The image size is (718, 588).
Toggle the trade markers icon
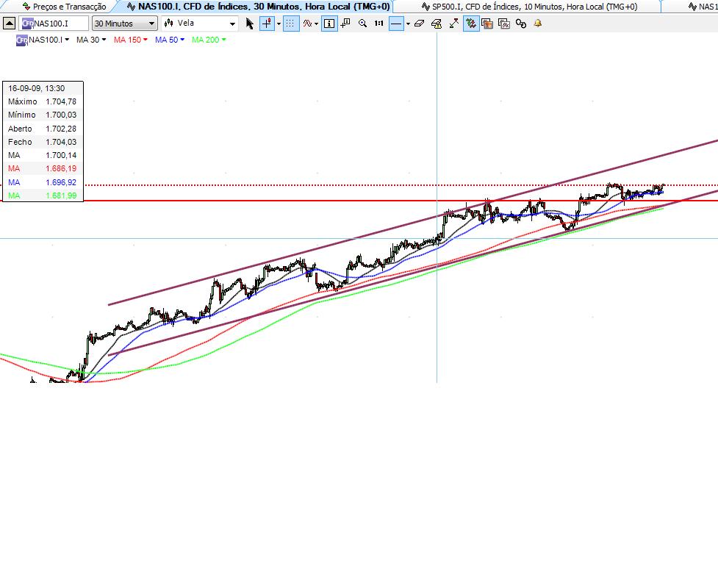coord(471,24)
